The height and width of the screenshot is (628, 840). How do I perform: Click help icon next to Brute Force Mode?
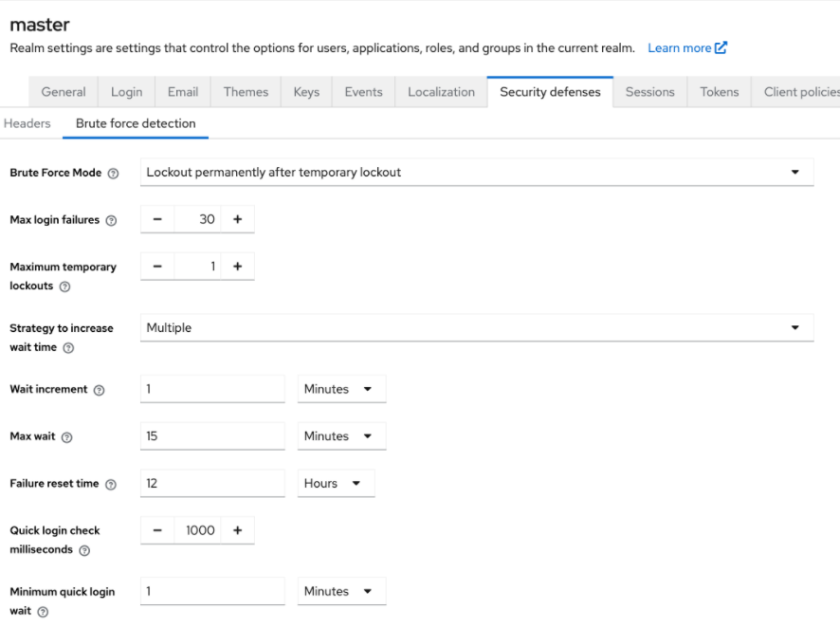click(x=114, y=174)
